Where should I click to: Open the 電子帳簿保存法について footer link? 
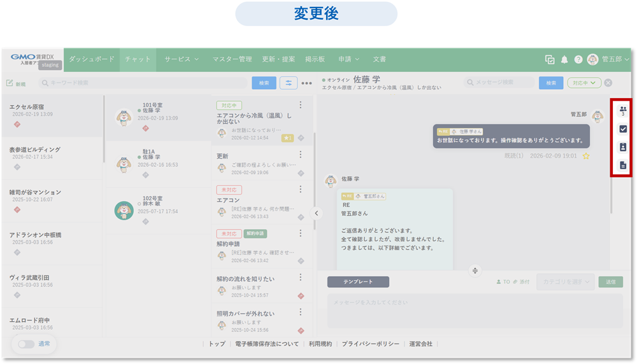(x=267, y=344)
